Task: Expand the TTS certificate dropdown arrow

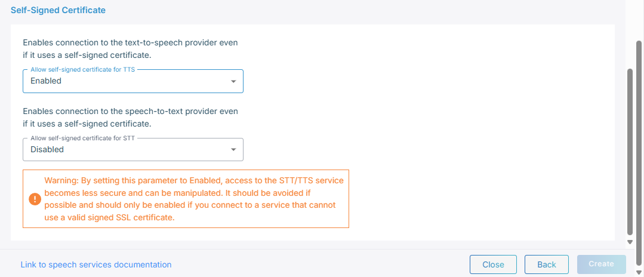Action: pos(233,81)
